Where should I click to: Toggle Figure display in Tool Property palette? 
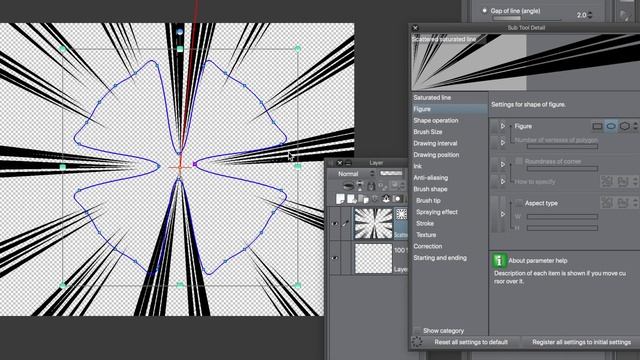[494, 127]
